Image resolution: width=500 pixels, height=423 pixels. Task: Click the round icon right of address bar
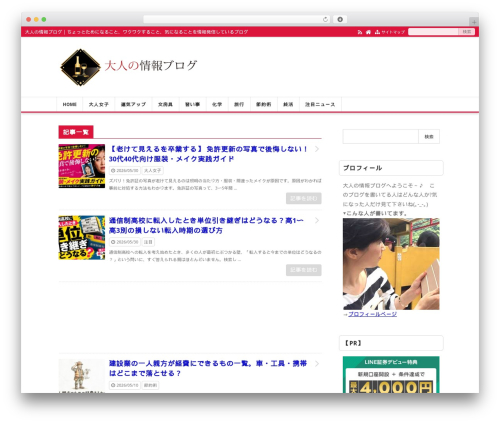(x=340, y=19)
